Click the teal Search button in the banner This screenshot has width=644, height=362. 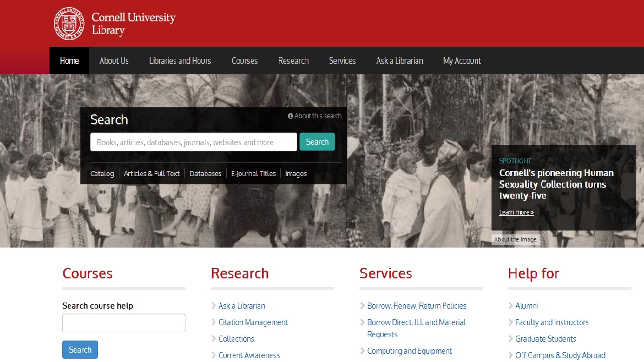[317, 141]
